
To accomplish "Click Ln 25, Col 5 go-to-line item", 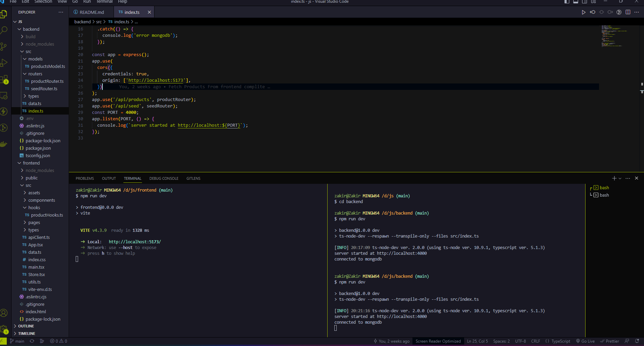I will point(477,341).
